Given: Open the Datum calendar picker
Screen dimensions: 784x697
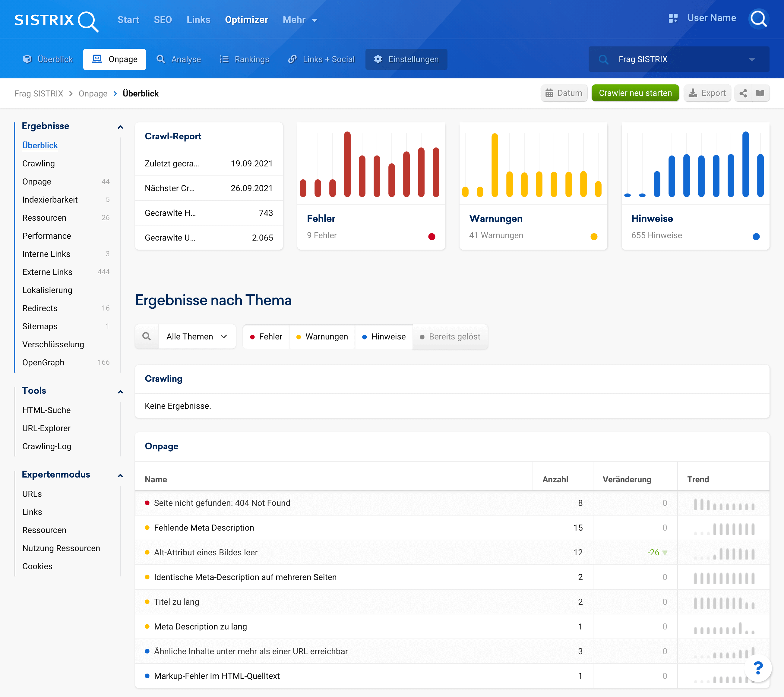Looking at the screenshot, I should 564,93.
